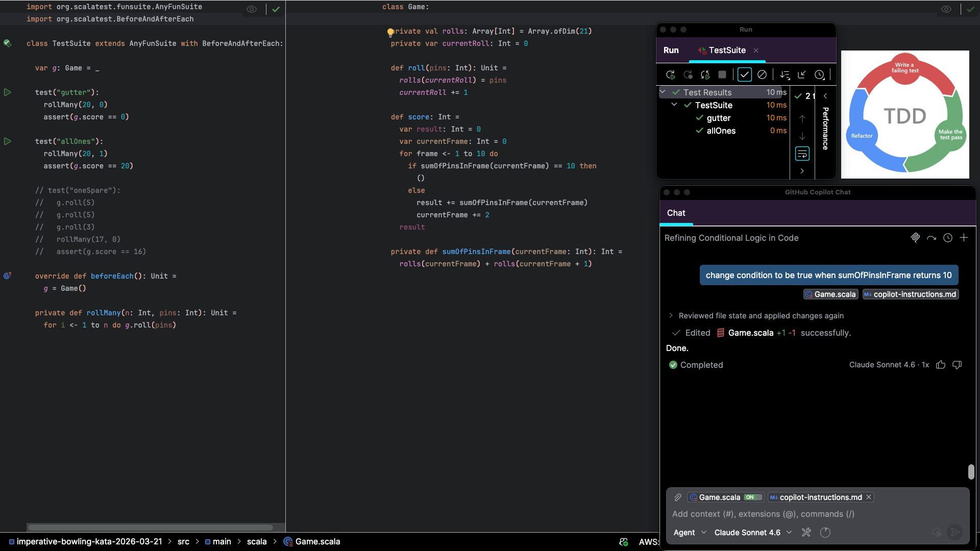Open the Agent mode dropdown
This screenshot has height=551, width=980.
click(690, 533)
